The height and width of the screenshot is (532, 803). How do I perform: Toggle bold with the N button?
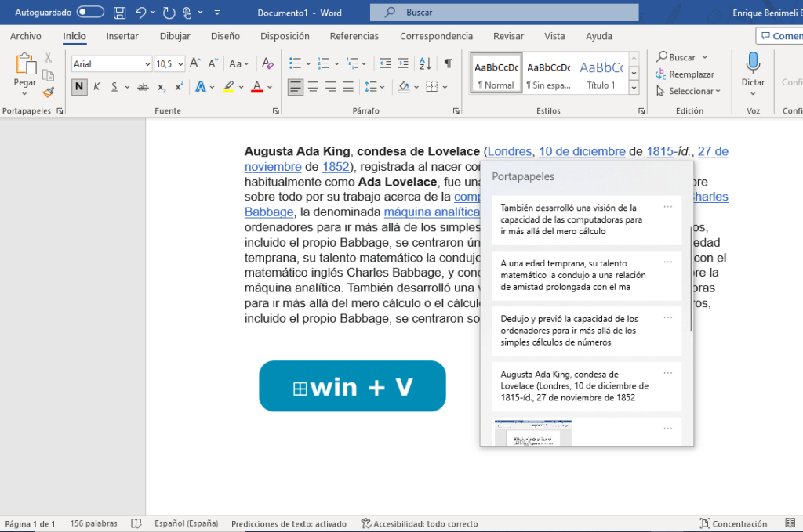79,87
